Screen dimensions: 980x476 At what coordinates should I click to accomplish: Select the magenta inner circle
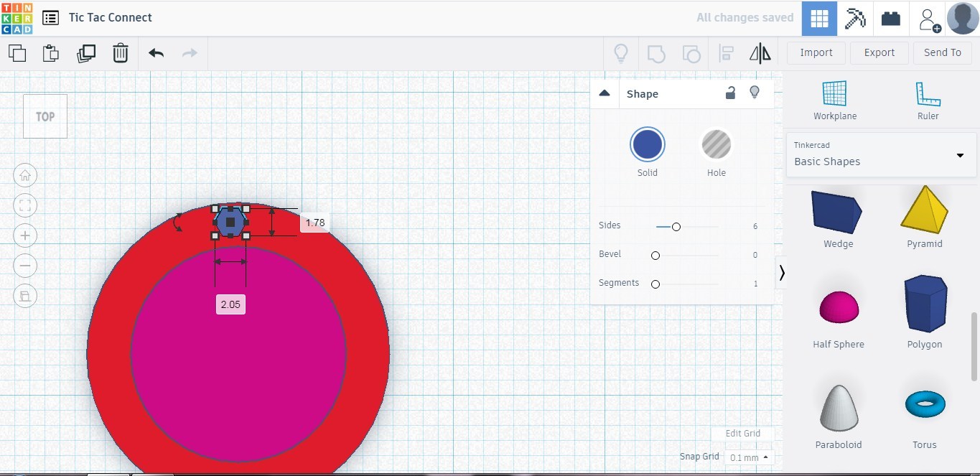click(x=238, y=353)
